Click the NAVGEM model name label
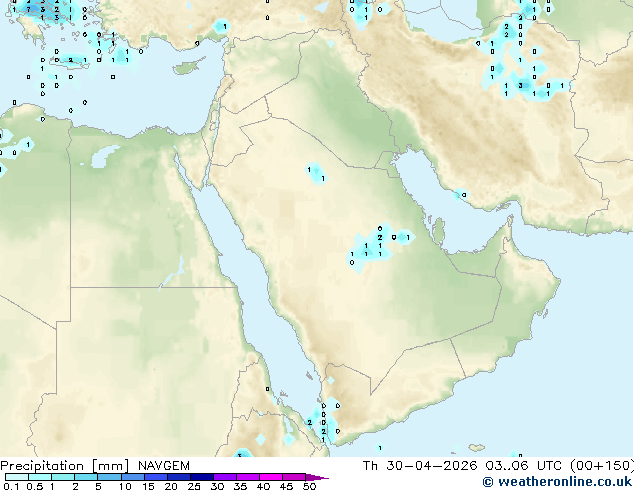The height and width of the screenshot is (490, 634). point(164,466)
